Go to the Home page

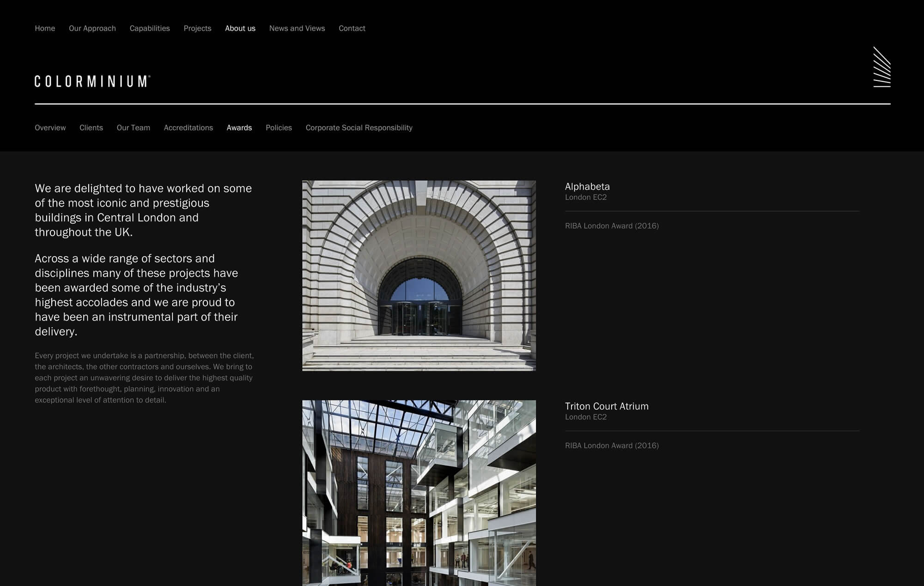[45, 28]
